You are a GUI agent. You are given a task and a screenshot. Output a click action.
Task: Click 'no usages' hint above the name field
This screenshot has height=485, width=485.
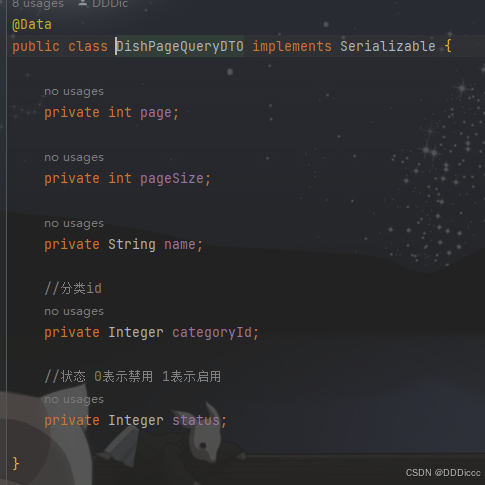pos(74,223)
